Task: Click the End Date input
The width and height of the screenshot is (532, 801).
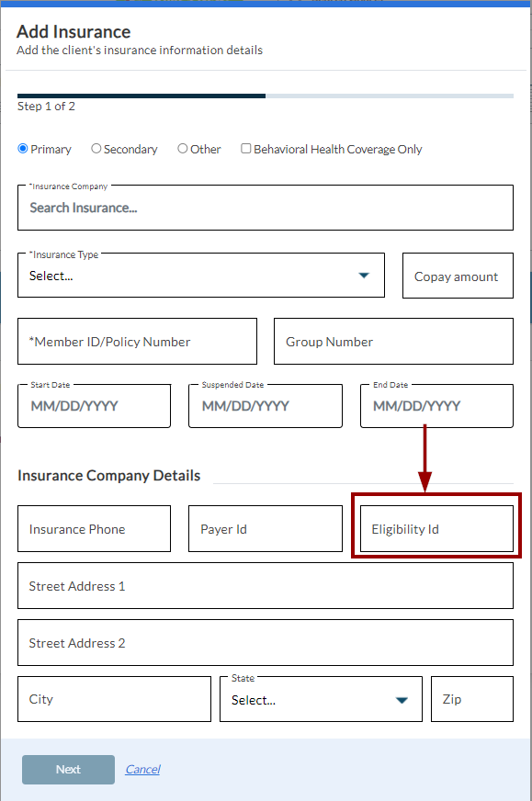Action: (x=437, y=406)
